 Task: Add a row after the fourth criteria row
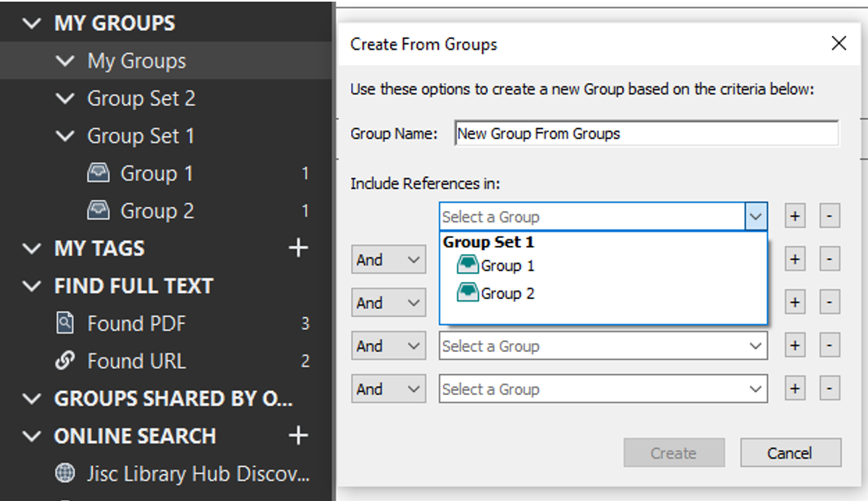tap(795, 345)
